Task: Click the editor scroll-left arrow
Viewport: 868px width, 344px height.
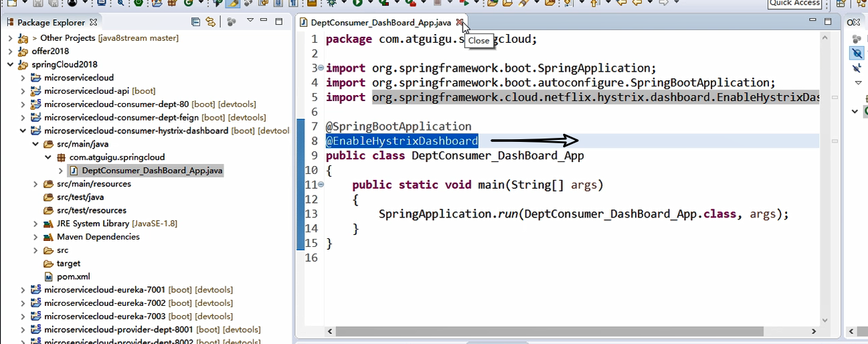Action: point(328,331)
